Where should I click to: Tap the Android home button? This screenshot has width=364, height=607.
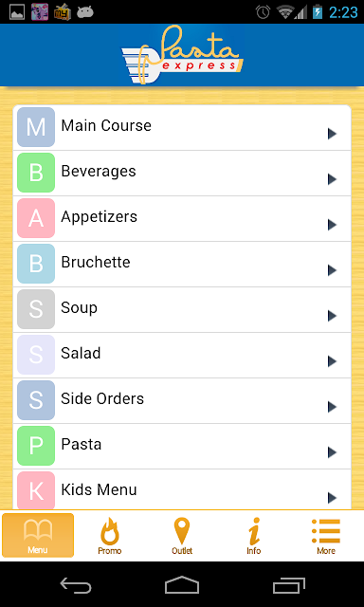tap(182, 585)
